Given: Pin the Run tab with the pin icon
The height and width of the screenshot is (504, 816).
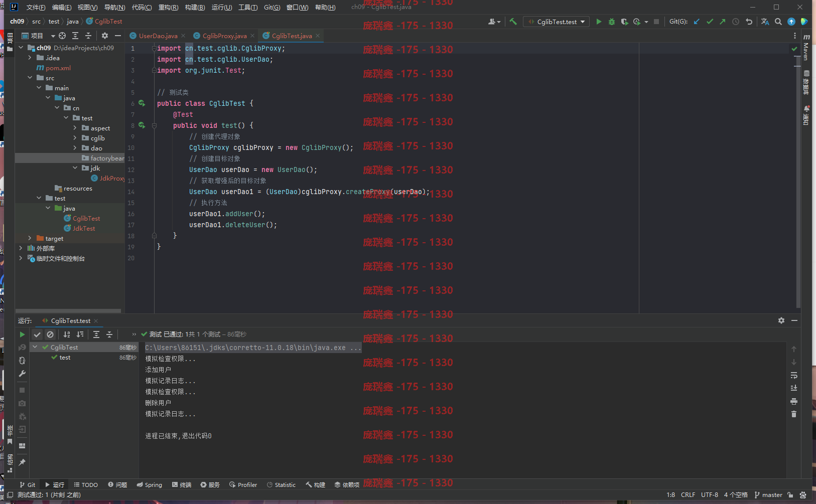Looking at the screenshot, I should pyautogui.click(x=22, y=462).
